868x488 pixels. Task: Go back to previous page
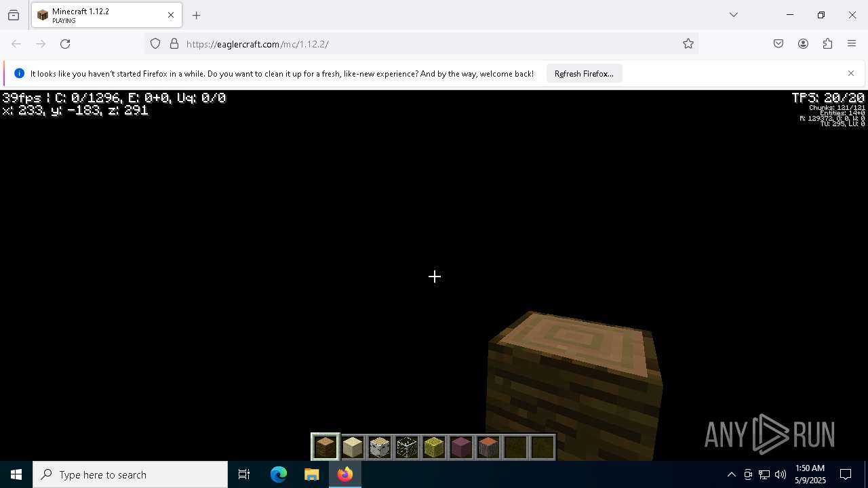[16, 44]
